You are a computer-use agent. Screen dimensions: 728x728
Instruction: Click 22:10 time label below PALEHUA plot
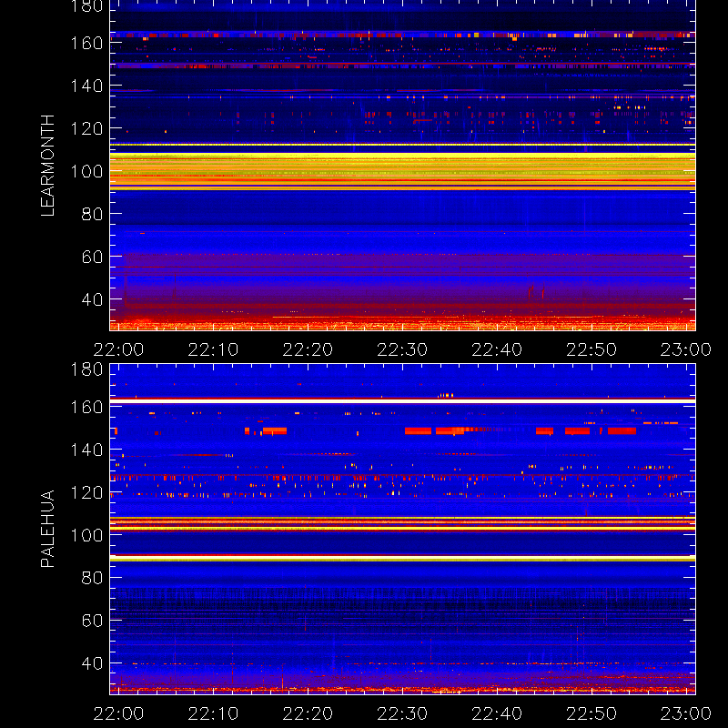click(x=213, y=713)
